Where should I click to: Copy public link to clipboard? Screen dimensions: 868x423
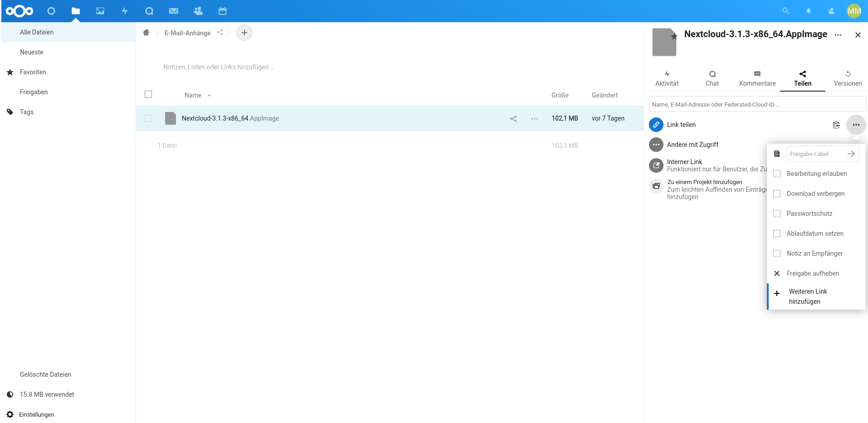coord(836,125)
